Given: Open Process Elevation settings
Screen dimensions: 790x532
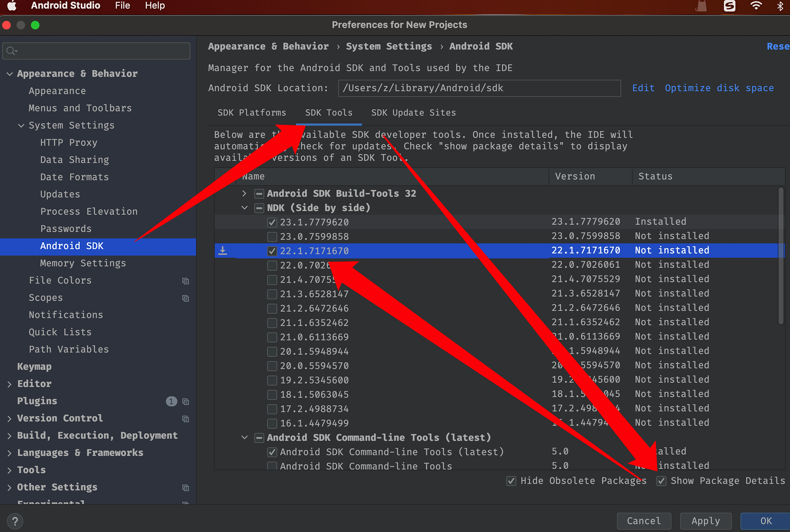Looking at the screenshot, I should click(x=89, y=212).
